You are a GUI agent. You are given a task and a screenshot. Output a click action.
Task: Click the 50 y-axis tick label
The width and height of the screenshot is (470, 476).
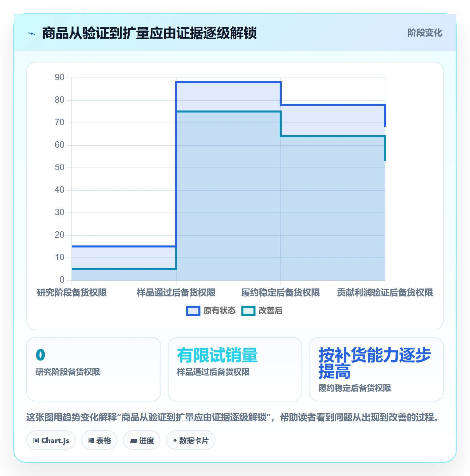click(59, 168)
